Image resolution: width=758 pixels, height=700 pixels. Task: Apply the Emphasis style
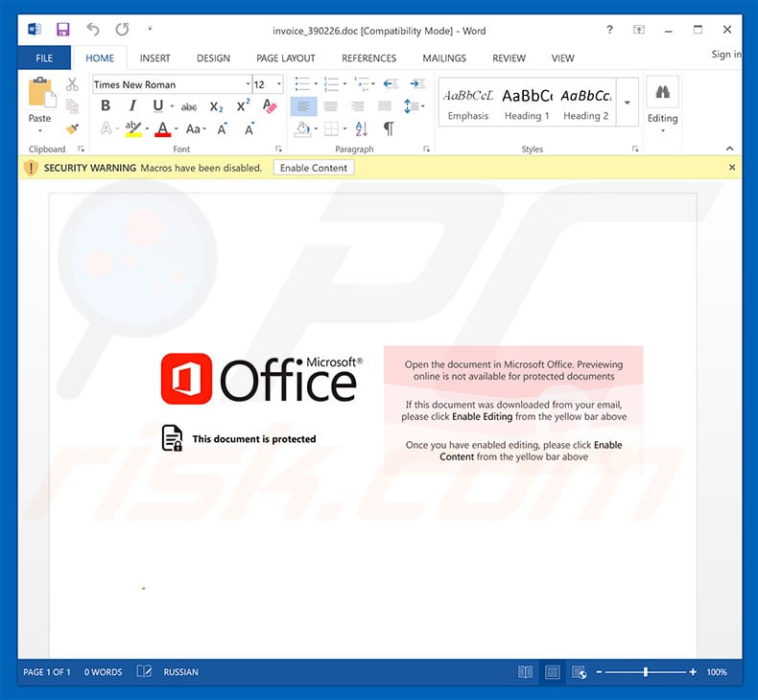[x=468, y=104]
